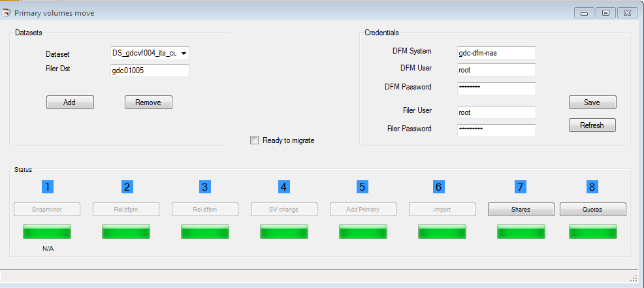Screen dimensions: 644x288
Task: Click the green status bar under Import
Action: coord(442,231)
